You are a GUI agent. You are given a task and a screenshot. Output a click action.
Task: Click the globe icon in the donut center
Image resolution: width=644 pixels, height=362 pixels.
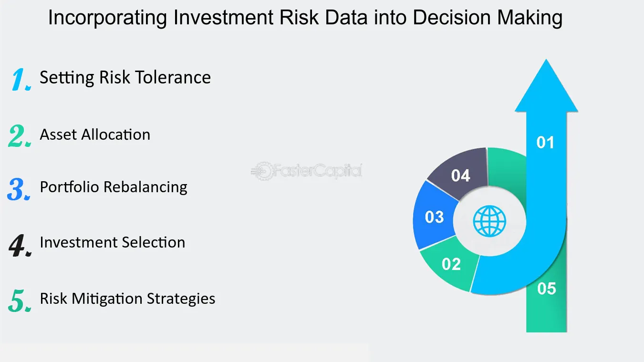pyautogui.click(x=489, y=221)
